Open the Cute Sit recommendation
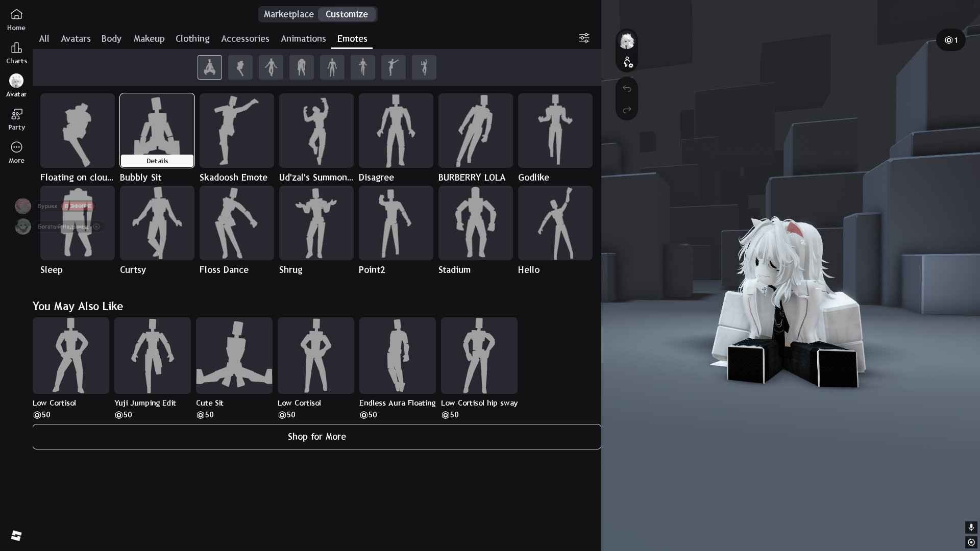980x551 pixels. 234,356
